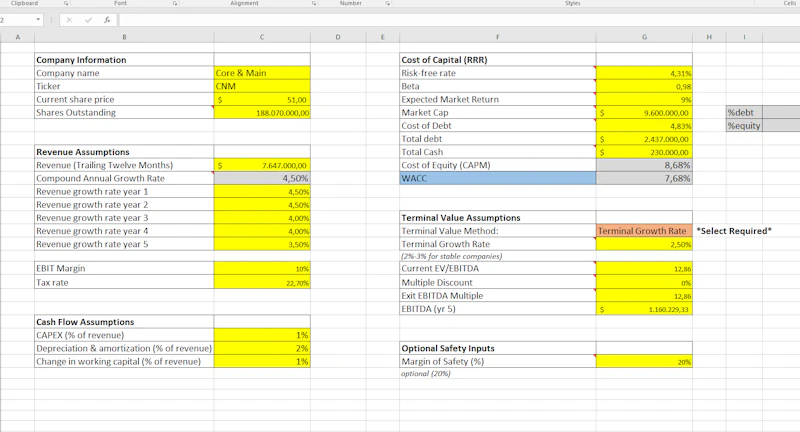Screen dimensions: 800x432
Task: Select the Depreciation & amortization 2% value
Action: coord(262,348)
